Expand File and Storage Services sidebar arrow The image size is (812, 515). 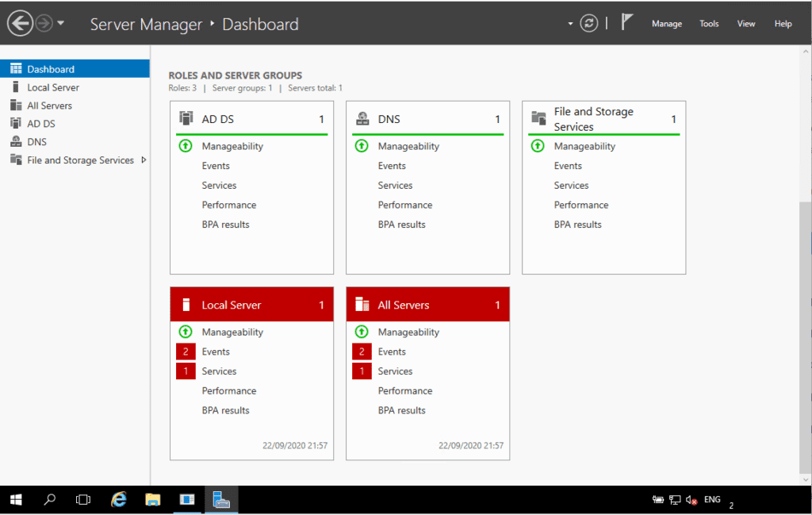click(144, 160)
